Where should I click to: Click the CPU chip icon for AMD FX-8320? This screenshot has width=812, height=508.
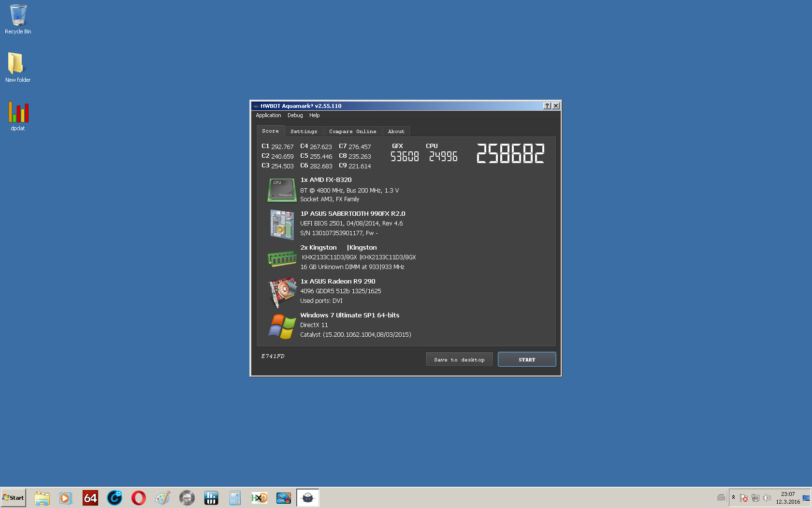pyautogui.click(x=282, y=190)
